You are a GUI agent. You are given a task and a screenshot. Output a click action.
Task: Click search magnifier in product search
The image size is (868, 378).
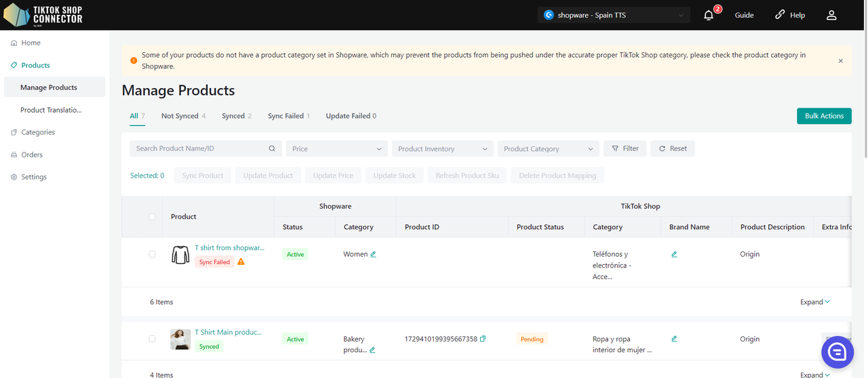pyautogui.click(x=272, y=148)
